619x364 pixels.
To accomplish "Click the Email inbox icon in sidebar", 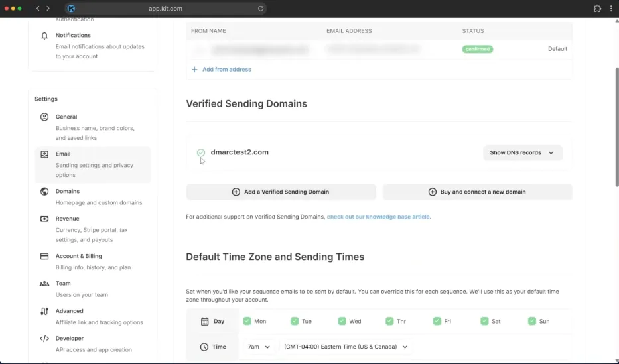I will tap(44, 154).
